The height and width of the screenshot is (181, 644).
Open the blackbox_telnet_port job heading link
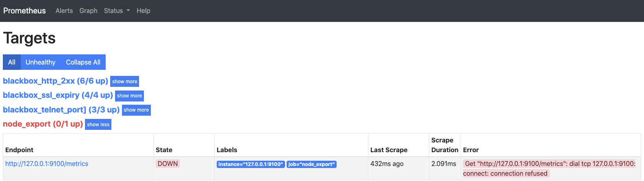[x=61, y=110]
